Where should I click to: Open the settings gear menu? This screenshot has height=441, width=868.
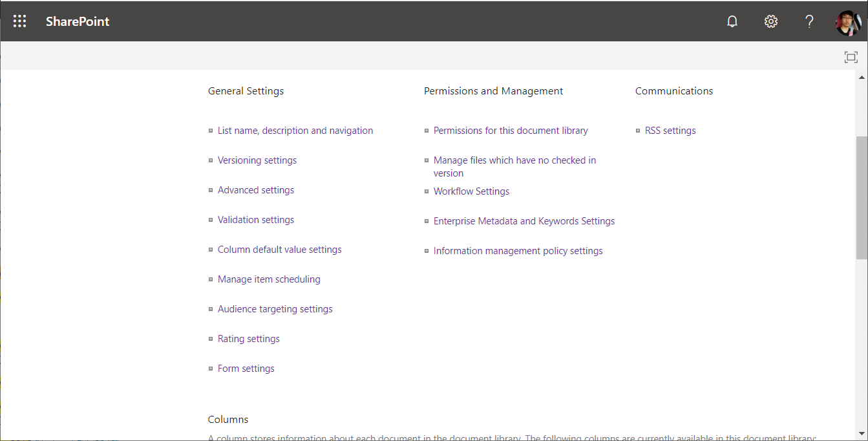(x=770, y=21)
